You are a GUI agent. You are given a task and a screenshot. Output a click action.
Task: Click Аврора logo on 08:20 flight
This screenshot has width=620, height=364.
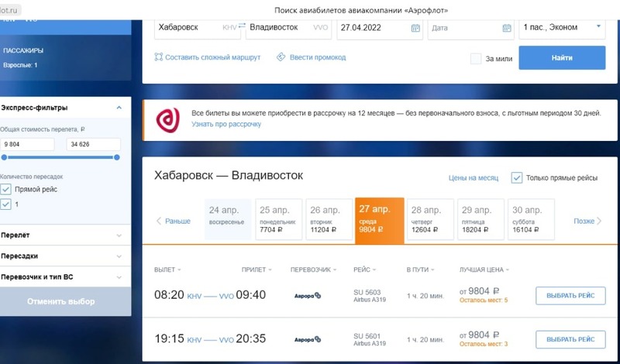(x=308, y=296)
